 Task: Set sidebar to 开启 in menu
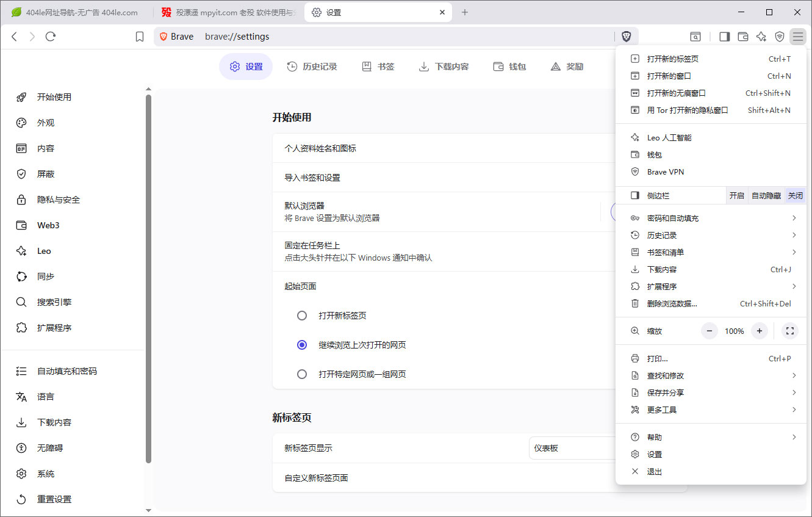pos(737,195)
